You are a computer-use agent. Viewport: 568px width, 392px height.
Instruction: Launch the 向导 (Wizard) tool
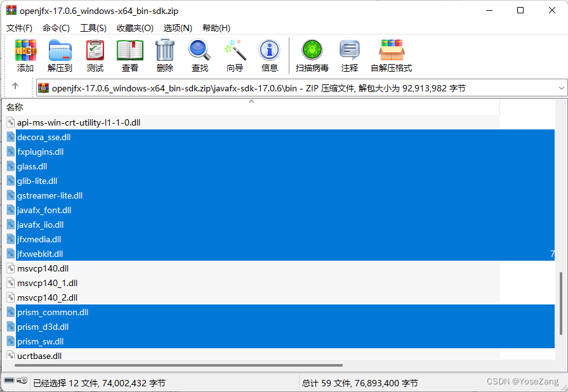[234, 55]
